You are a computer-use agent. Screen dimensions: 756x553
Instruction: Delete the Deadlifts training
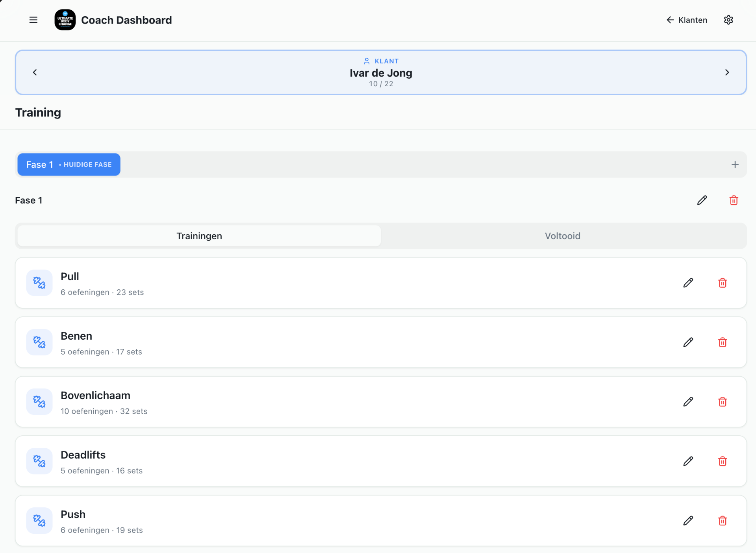(x=723, y=461)
